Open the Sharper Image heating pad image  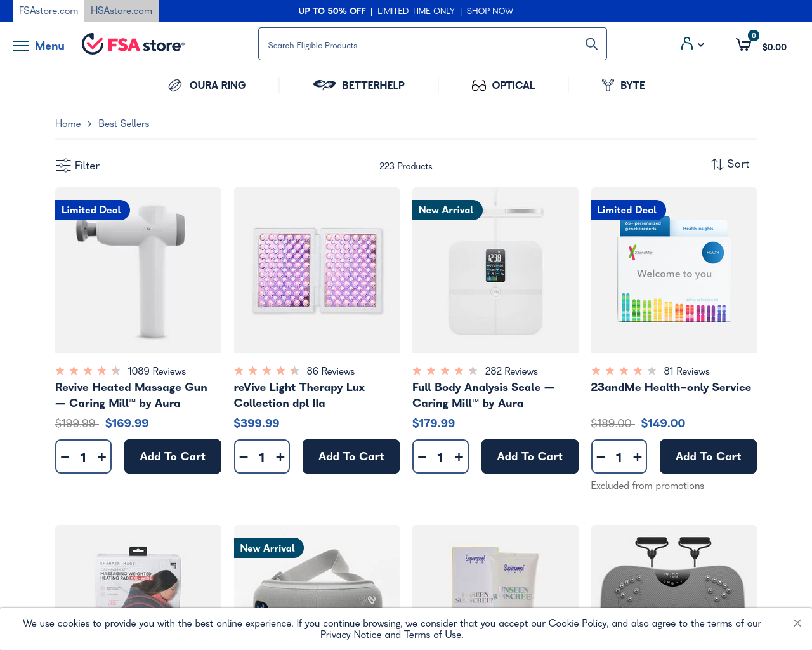pyautogui.click(x=138, y=566)
